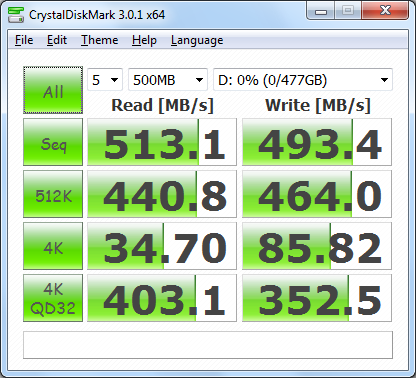Select the 4K QD32 write result 352.5
This screenshot has height=378, width=416.
coord(317,298)
